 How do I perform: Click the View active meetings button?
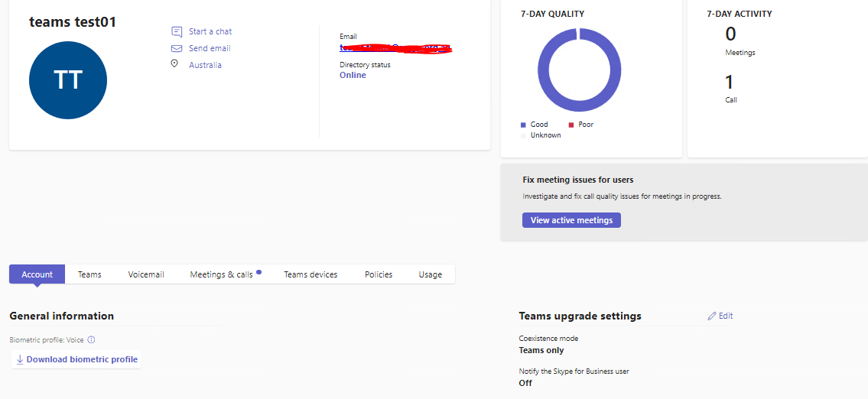pos(571,220)
